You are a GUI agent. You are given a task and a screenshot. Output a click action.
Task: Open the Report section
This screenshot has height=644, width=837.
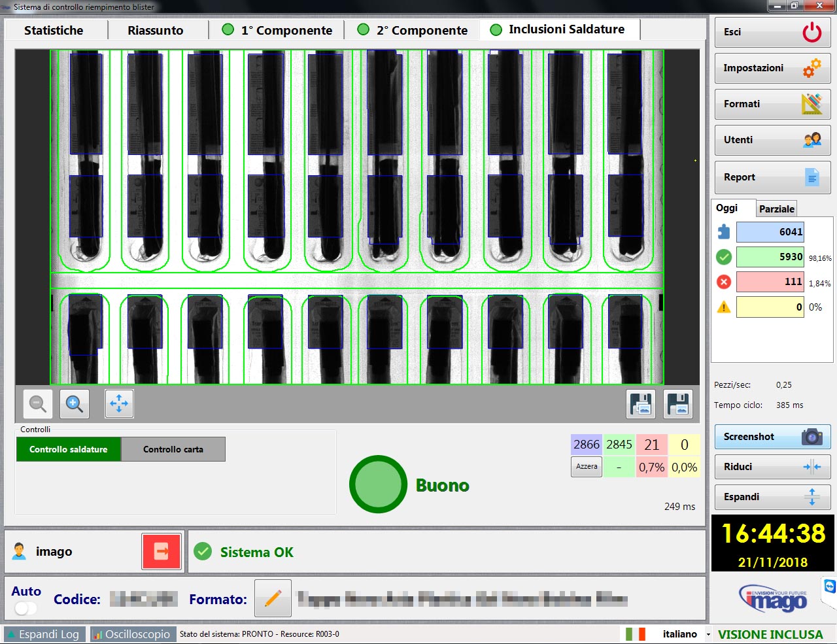pos(772,177)
